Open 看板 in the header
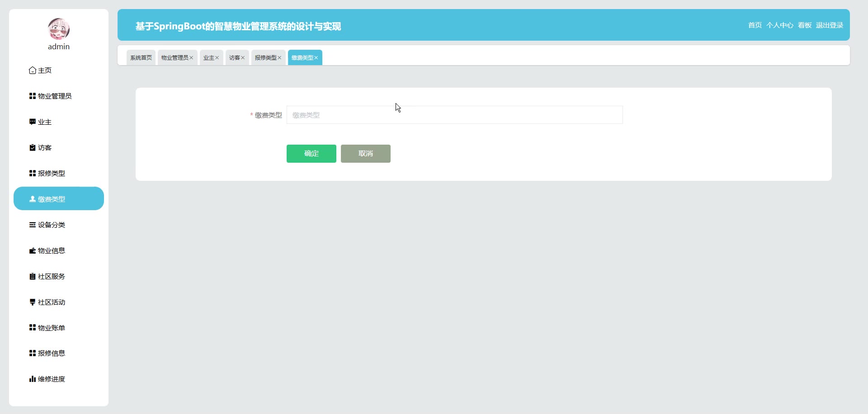The image size is (868, 414). coord(805,25)
